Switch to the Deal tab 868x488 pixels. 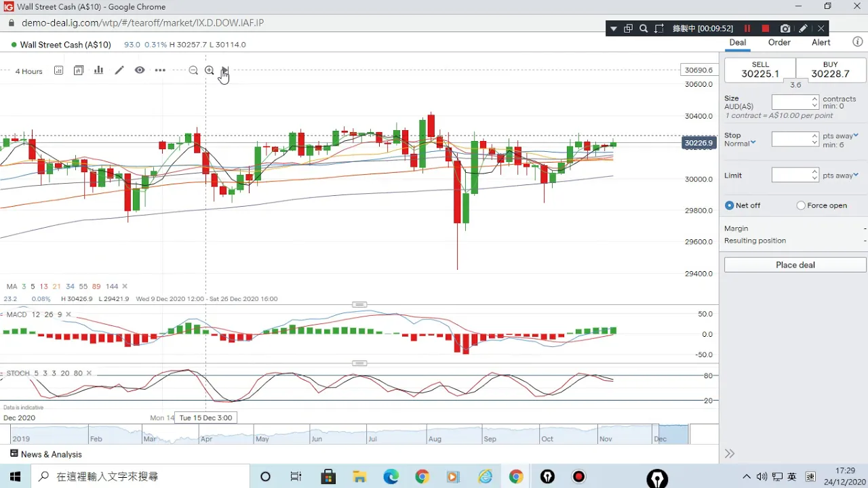click(738, 42)
